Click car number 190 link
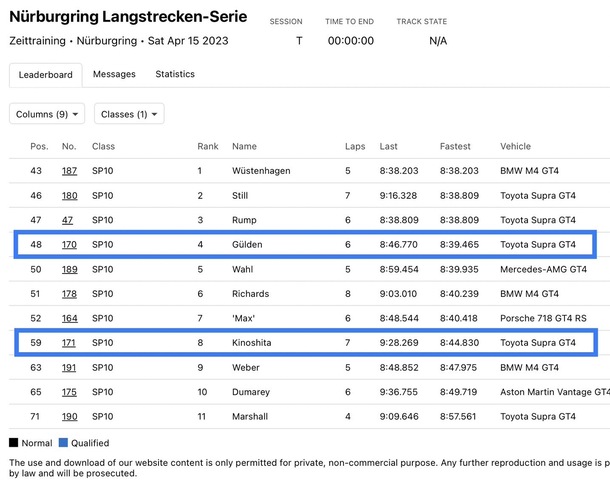This screenshot has height=485, width=610. (x=69, y=417)
